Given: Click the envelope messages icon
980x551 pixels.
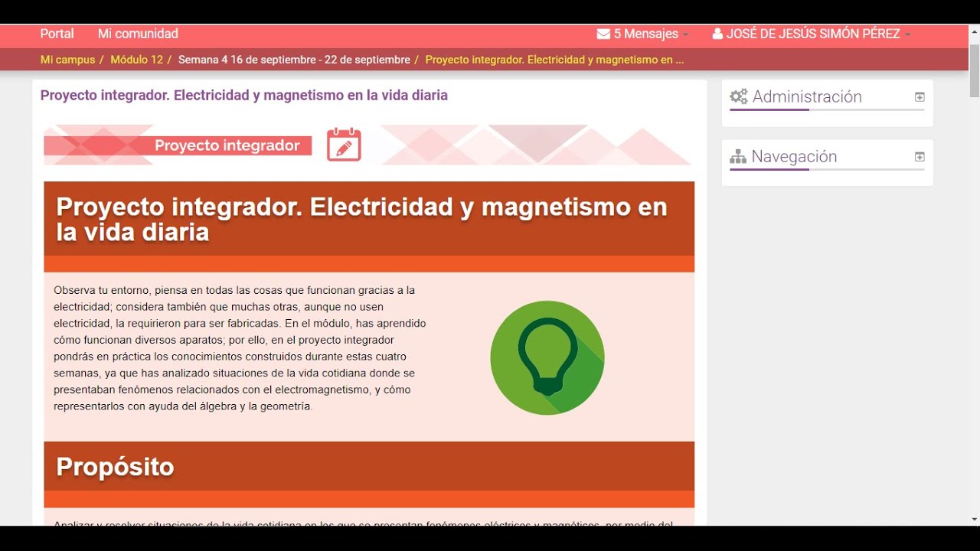Looking at the screenshot, I should [x=603, y=34].
